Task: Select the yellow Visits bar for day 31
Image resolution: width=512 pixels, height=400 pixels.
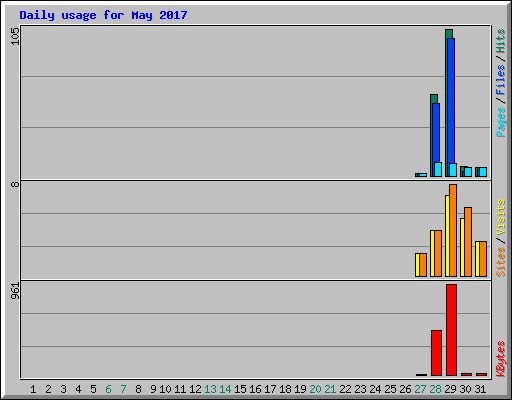Action: (x=477, y=259)
